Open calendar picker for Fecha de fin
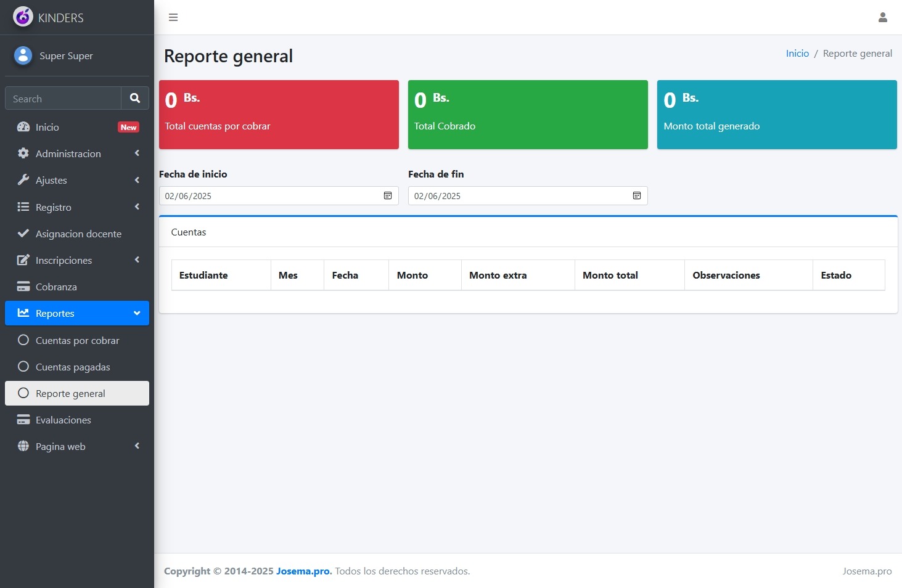Viewport: 902px width, 588px height. tap(637, 195)
